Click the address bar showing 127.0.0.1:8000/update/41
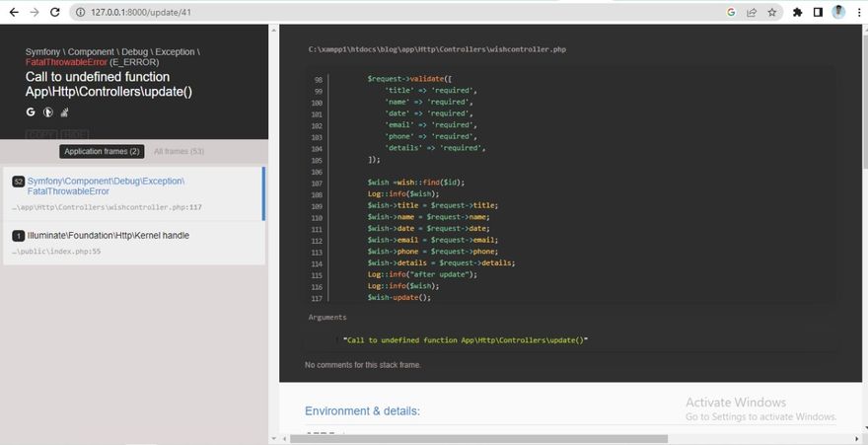 [395, 12]
